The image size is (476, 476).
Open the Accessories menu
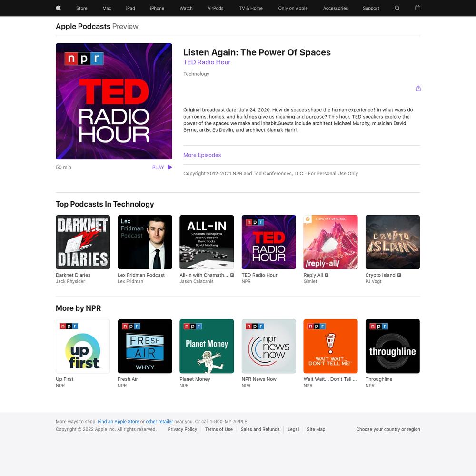(336, 8)
